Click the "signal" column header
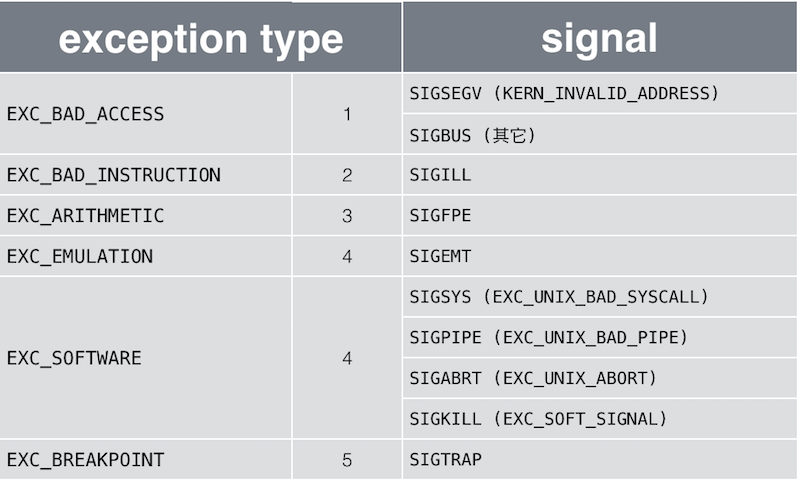The height and width of the screenshot is (482, 800). click(599, 38)
